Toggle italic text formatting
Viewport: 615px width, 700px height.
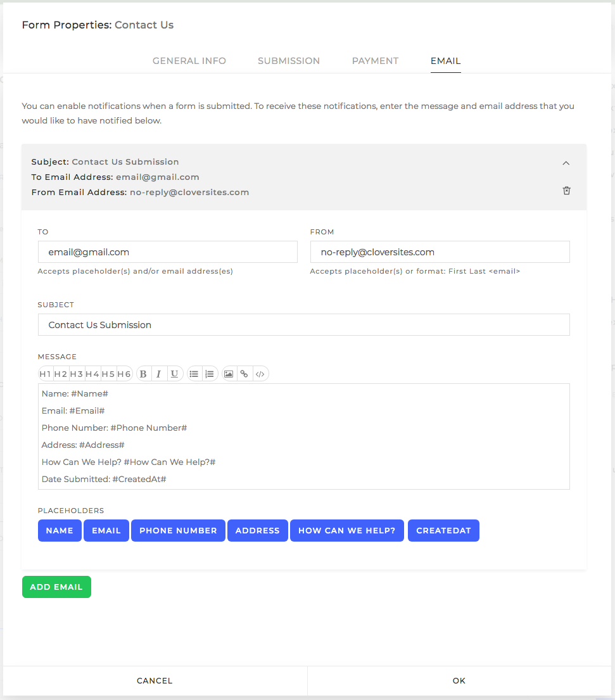click(159, 374)
